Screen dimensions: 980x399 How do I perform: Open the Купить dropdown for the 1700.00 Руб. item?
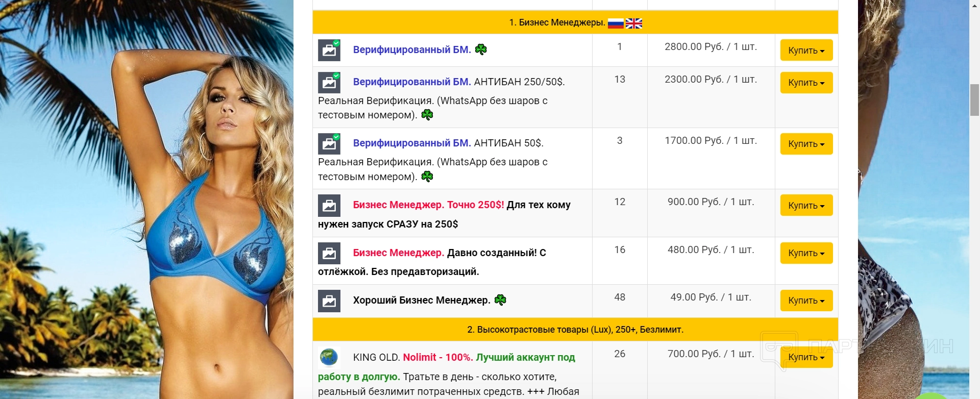tap(806, 144)
